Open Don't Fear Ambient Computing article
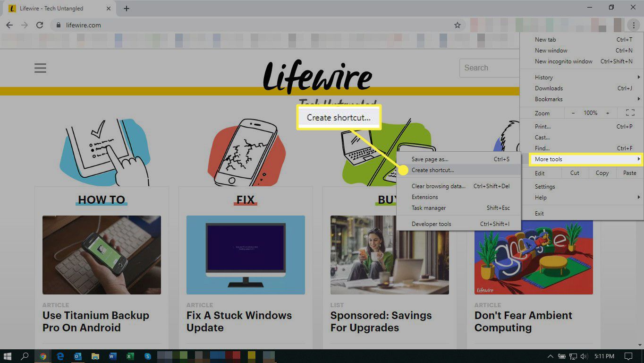Viewport: 644px width, 363px height. click(x=523, y=321)
